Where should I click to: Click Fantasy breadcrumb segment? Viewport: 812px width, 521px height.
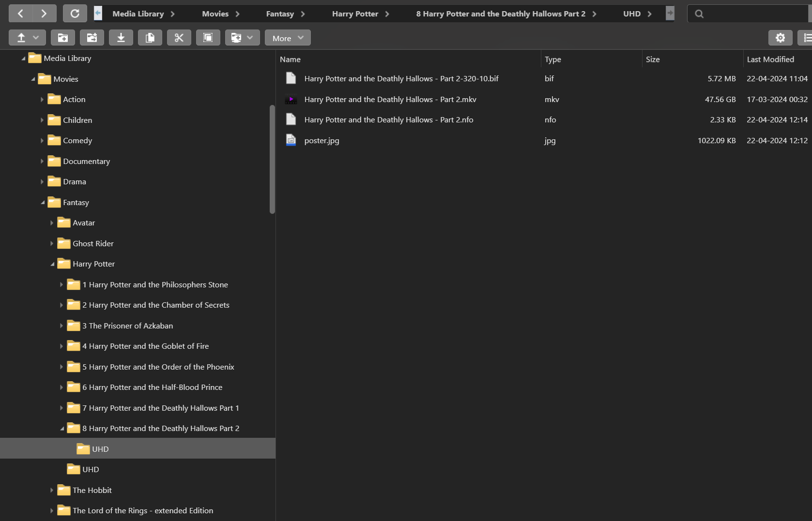click(280, 14)
